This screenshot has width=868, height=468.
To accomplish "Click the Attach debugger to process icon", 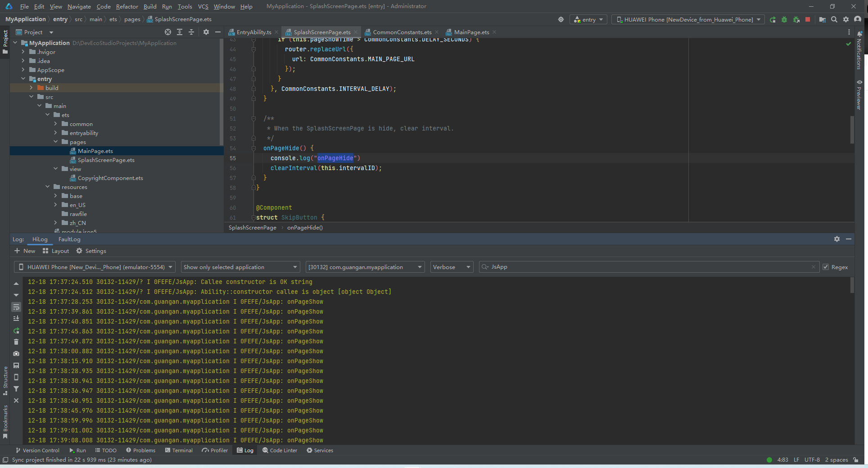I will (796, 19).
